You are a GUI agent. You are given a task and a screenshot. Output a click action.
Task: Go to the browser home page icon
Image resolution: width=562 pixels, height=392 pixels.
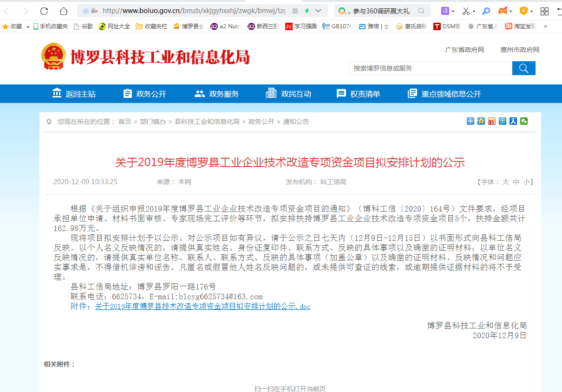coord(64,11)
